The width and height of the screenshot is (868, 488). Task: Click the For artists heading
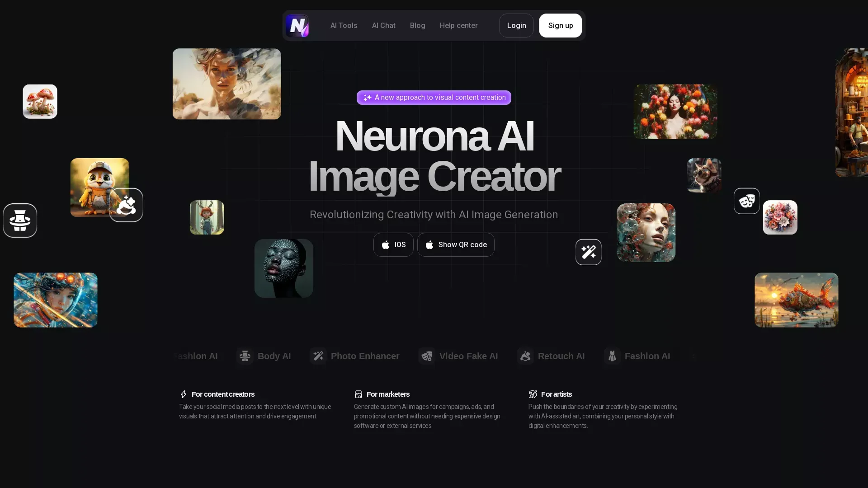[x=556, y=394]
